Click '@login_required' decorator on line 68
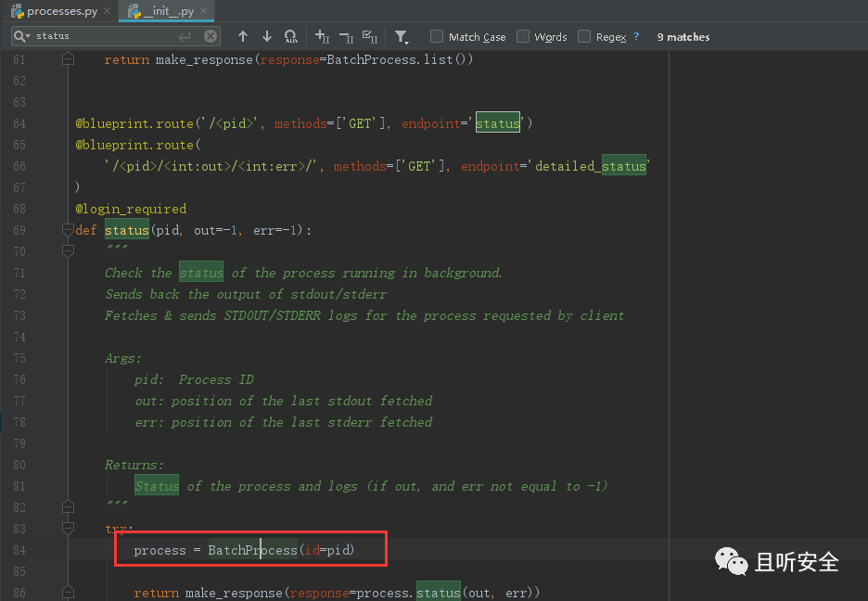This screenshot has width=868, height=601. [131, 209]
